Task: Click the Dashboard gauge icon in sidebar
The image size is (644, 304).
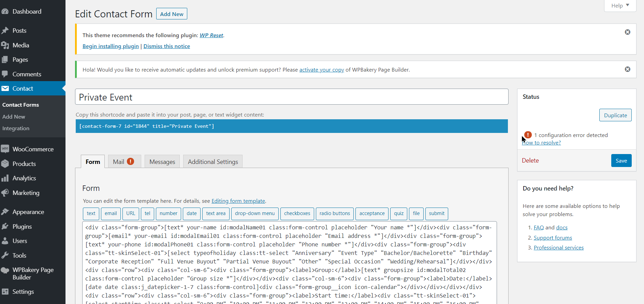Action: (5, 12)
